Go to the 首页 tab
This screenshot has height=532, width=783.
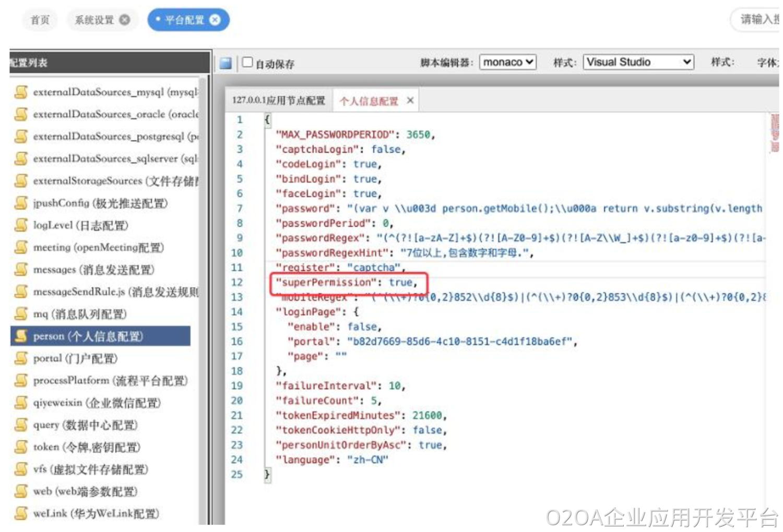point(40,20)
